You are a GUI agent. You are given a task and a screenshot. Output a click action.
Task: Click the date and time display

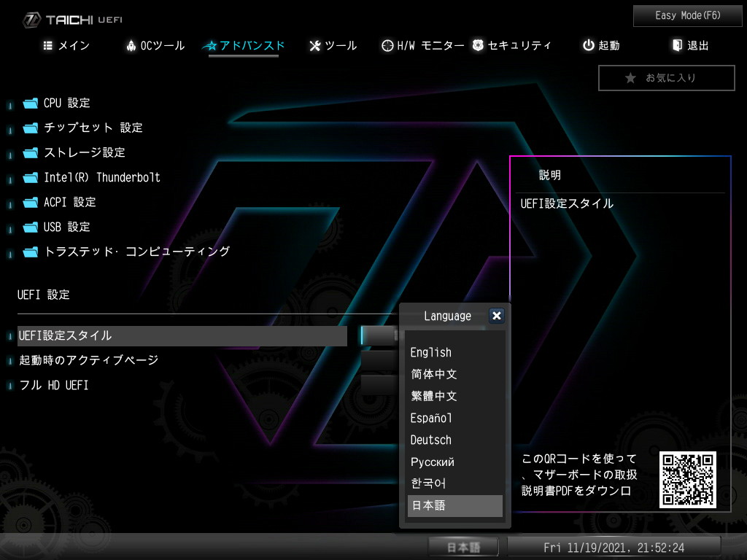[x=614, y=547]
